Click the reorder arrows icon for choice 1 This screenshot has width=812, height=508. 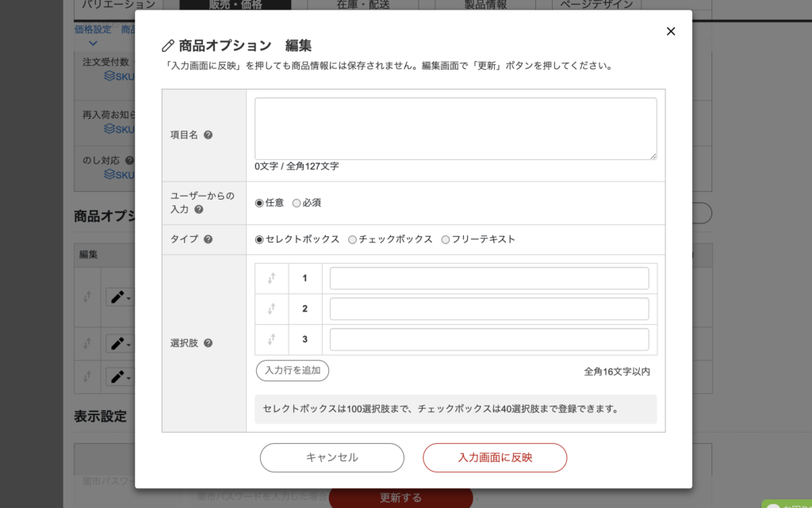pyautogui.click(x=271, y=278)
